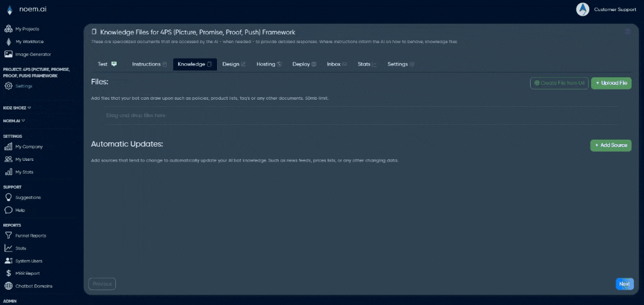Screen dimensions: 644x305
Task: Open the Deploy tab
Action: coord(304,64)
